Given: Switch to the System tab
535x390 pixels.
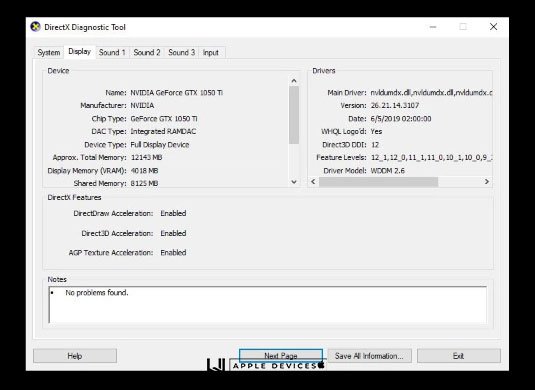Looking at the screenshot, I should point(49,53).
